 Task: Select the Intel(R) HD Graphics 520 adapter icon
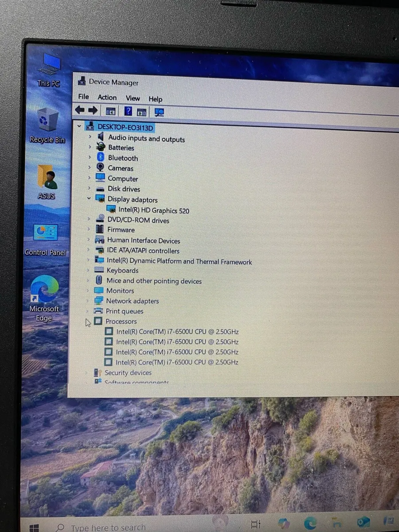(x=111, y=210)
